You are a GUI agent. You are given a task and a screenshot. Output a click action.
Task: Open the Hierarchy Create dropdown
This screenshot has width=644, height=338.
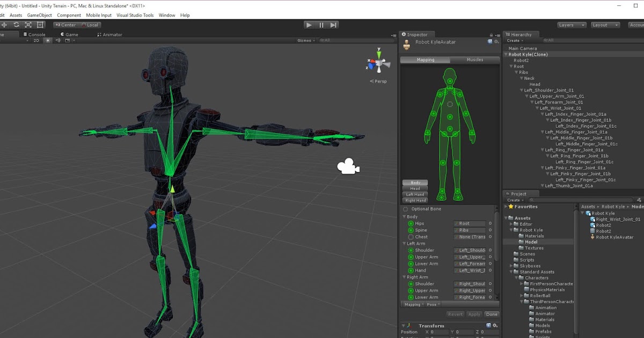514,40
